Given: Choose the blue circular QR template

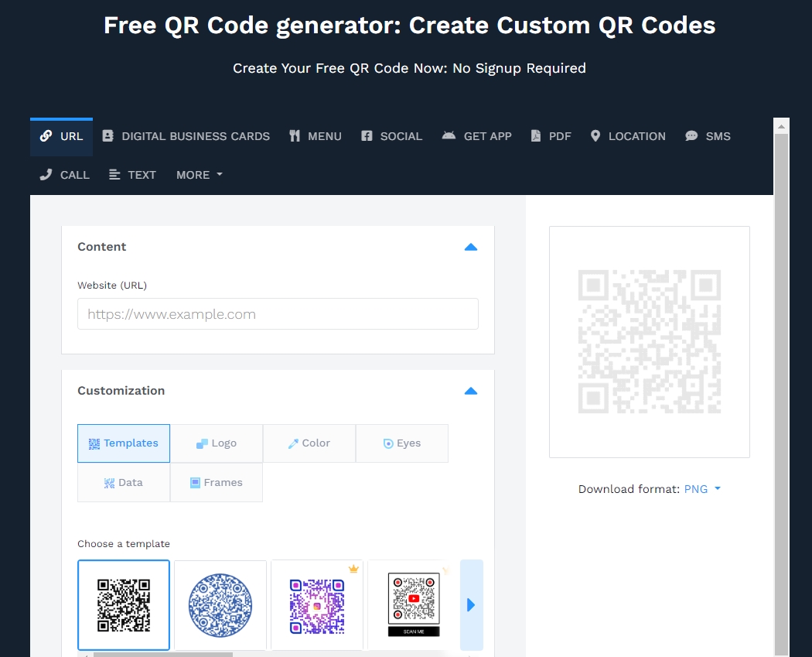Looking at the screenshot, I should 220,604.
